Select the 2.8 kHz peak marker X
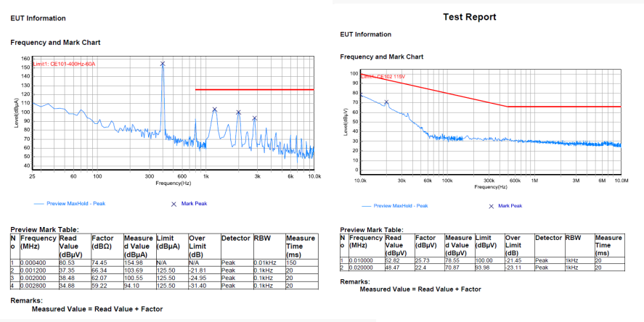 click(x=255, y=118)
